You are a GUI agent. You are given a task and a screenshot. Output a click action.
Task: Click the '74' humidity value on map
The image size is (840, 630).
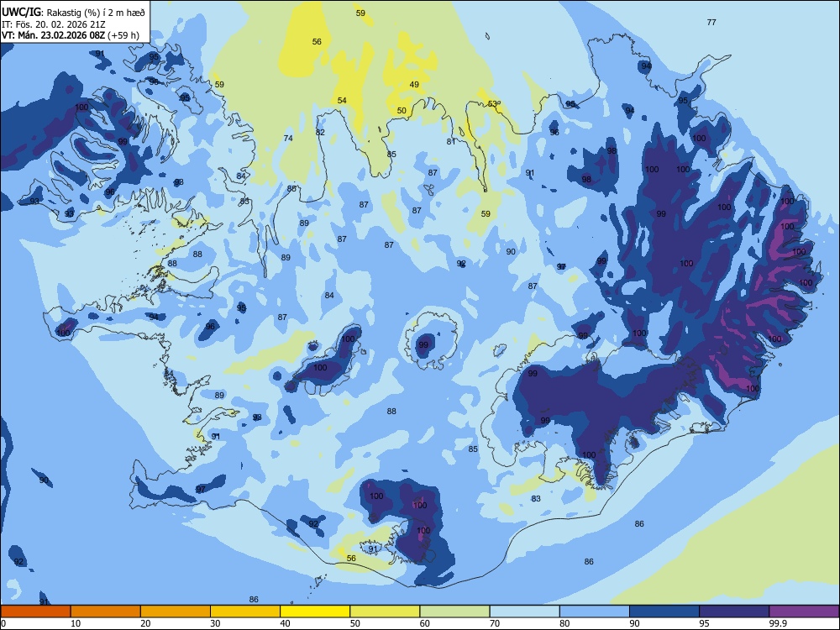[x=288, y=138]
